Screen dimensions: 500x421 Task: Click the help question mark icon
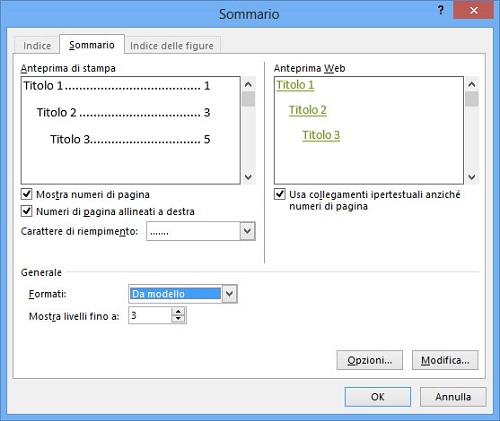point(441,10)
